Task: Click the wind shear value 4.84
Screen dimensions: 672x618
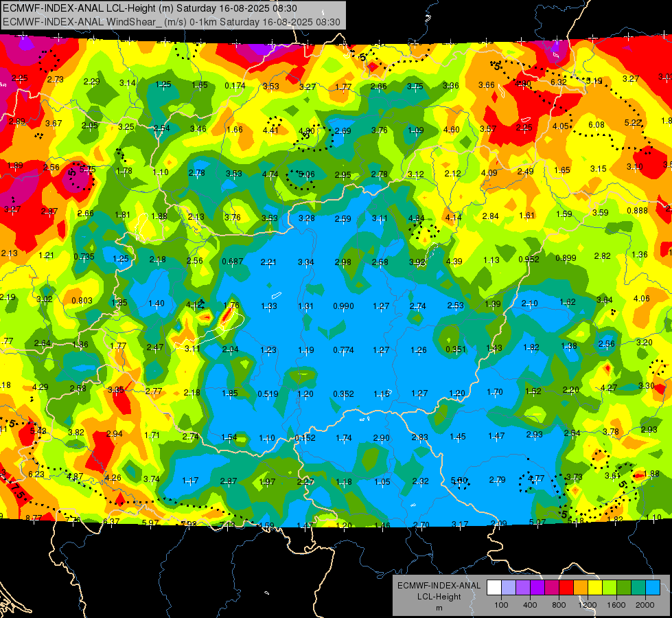Action: [x=416, y=218]
